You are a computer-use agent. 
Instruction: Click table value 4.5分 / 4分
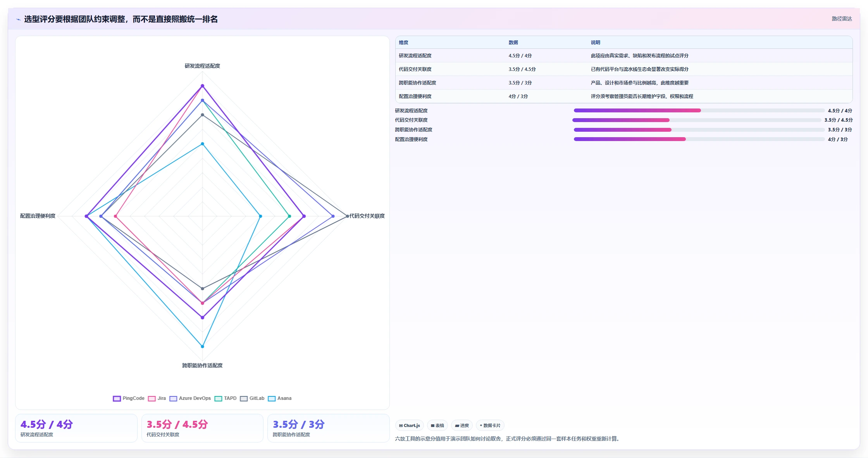[520, 56]
